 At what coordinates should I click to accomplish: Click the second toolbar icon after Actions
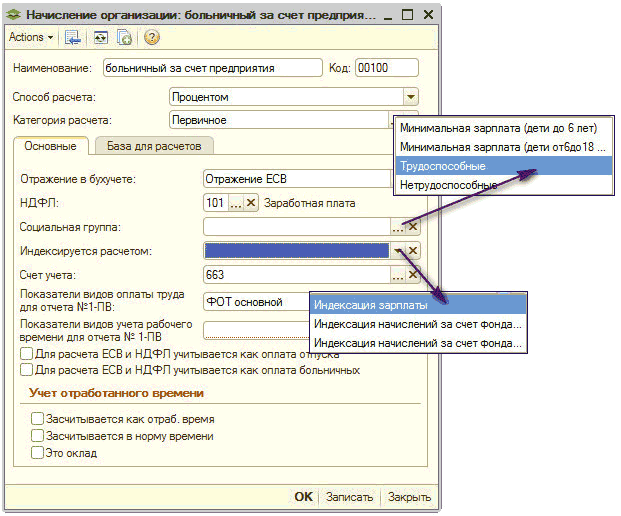pyautogui.click(x=100, y=37)
